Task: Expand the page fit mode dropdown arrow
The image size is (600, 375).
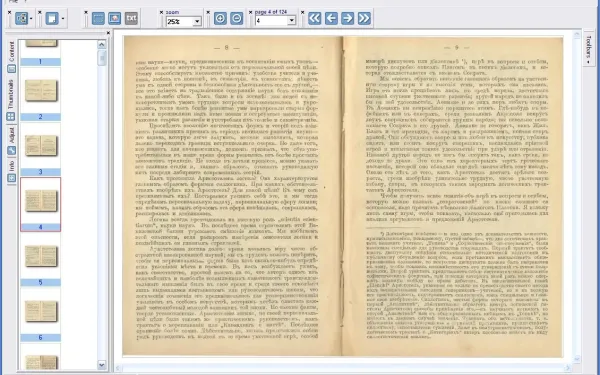Action: (x=63, y=18)
